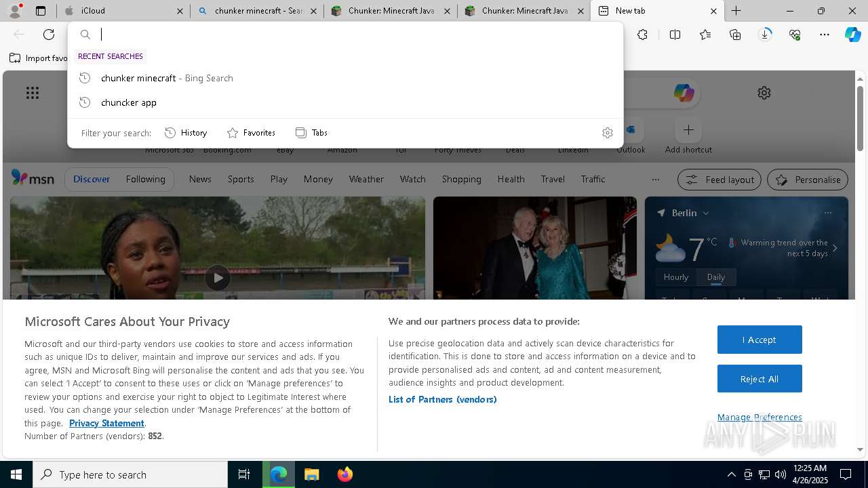Viewport: 868px width, 488px height.
Task: Play the video on the news card
Action: coord(218,278)
